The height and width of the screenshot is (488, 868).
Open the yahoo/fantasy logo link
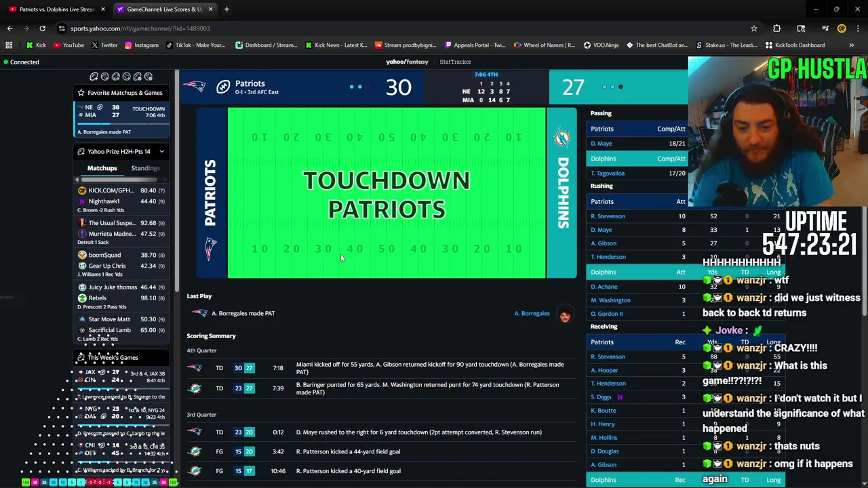pyautogui.click(x=407, y=62)
